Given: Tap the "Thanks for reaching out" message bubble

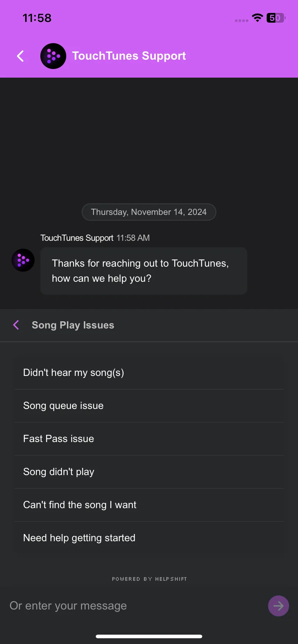Looking at the screenshot, I should [144, 271].
